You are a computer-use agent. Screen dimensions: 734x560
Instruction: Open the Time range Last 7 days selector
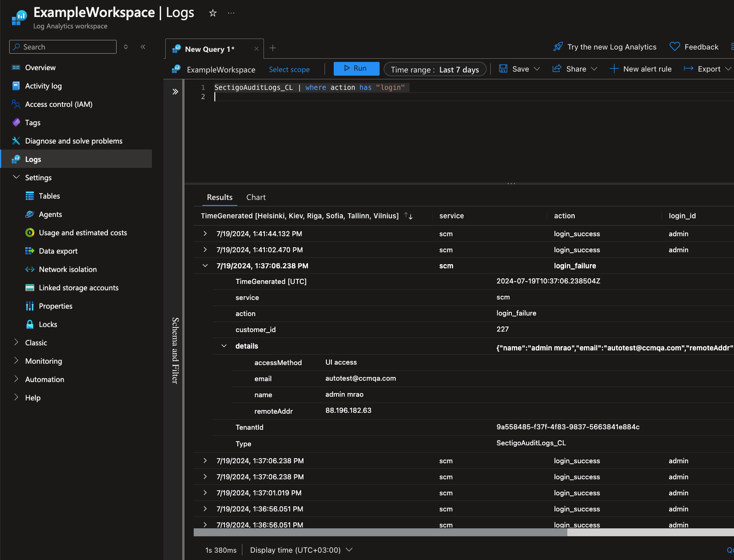pyautogui.click(x=435, y=69)
